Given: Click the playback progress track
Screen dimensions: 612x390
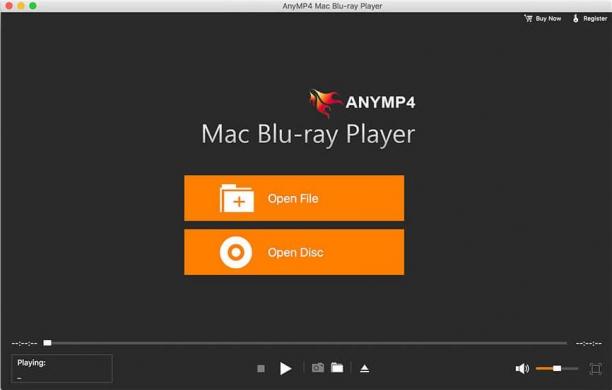Looking at the screenshot, I should pos(305,343).
